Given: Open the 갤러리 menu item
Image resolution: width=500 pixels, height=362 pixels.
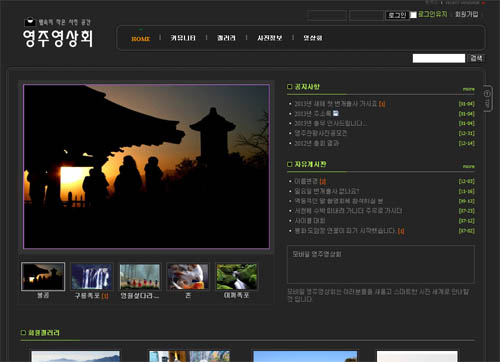Looking at the screenshot, I should coord(226,38).
